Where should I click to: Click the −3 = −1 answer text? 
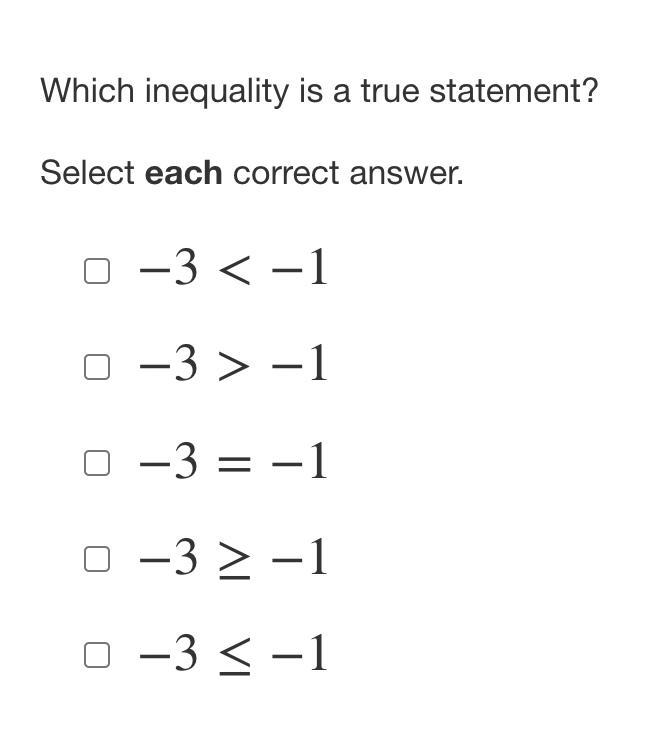coord(233,461)
